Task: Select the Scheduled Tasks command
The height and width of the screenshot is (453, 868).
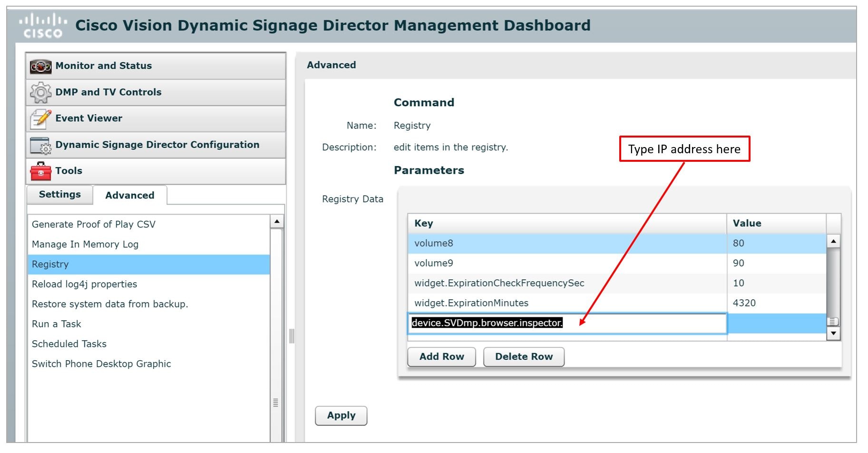Action: point(148,345)
